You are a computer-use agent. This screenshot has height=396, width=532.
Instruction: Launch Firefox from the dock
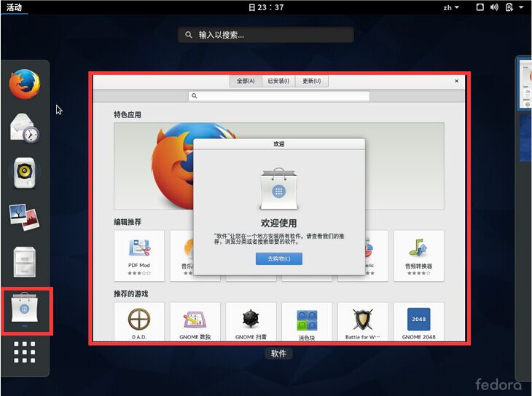pyautogui.click(x=25, y=84)
